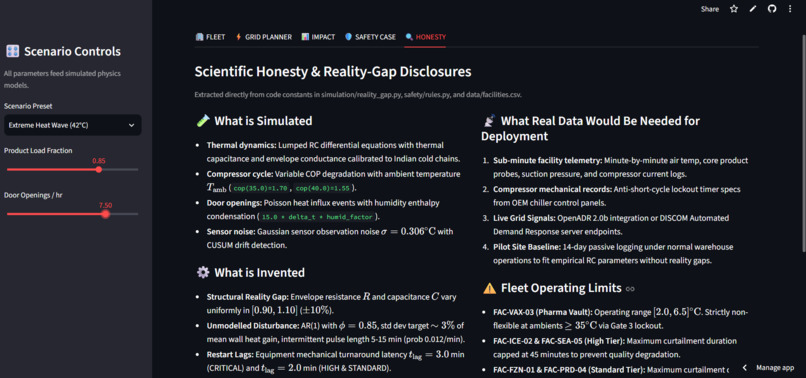The image size is (806, 378).
Task: Click the warning icon by Fleet Operating Limits
Action: tap(489, 288)
